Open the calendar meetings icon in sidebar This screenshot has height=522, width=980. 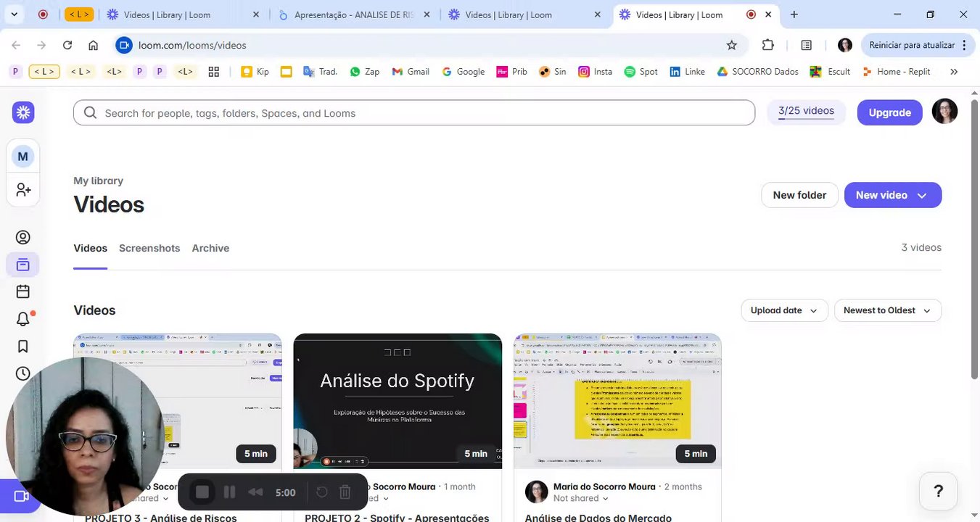click(23, 291)
